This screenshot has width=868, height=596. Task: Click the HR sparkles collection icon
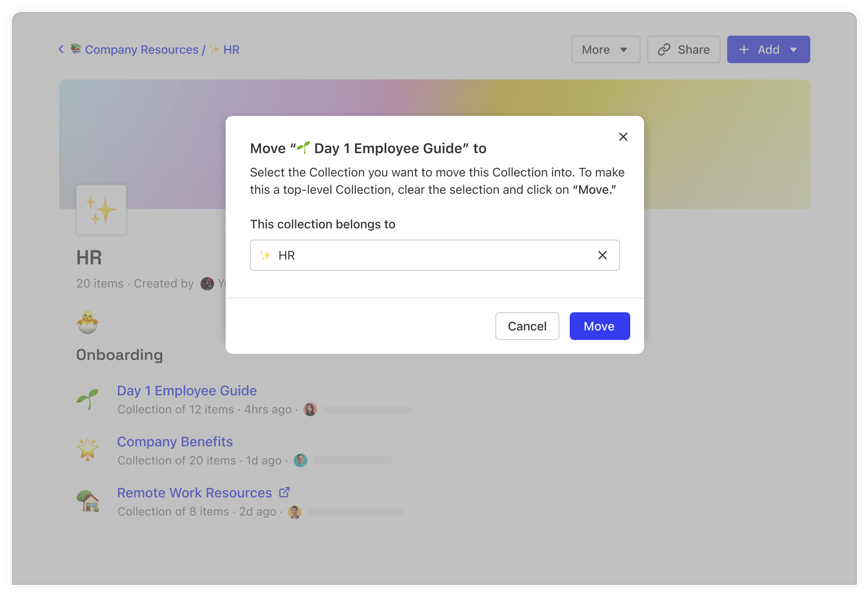click(x=101, y=210)
